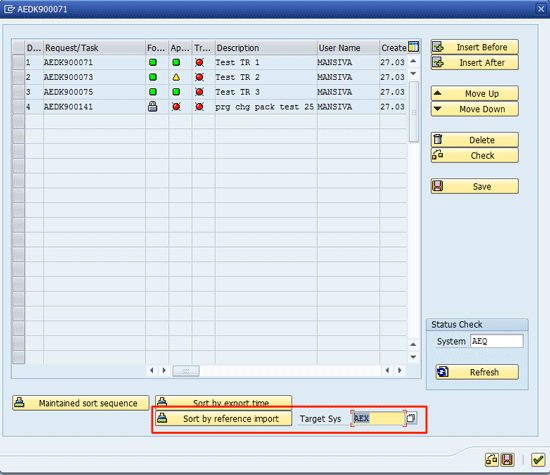Click the horizontal scrollbar thumb under the table
Screen dimensions: 550x475
pos(186,370)
